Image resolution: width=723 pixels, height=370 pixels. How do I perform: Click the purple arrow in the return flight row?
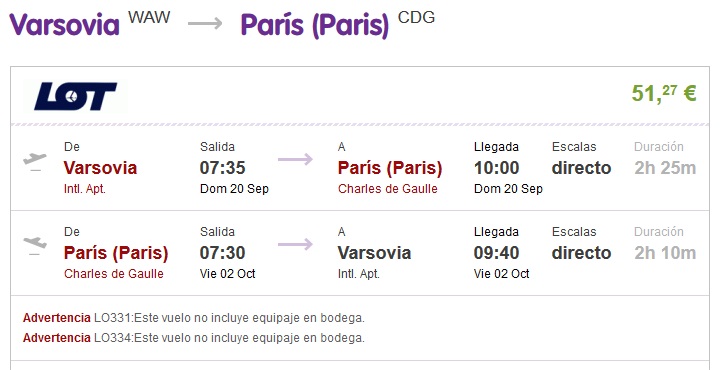[295, 245]
